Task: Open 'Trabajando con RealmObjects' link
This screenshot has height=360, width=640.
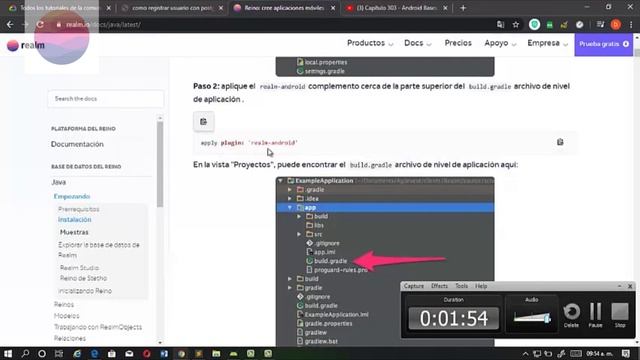Action: [98, 327]
